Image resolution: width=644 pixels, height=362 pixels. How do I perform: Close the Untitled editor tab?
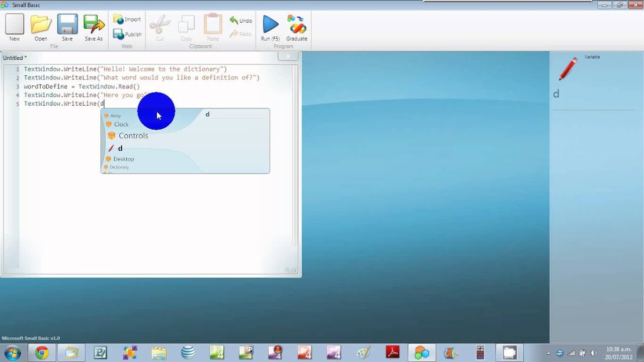click(288, 56)
